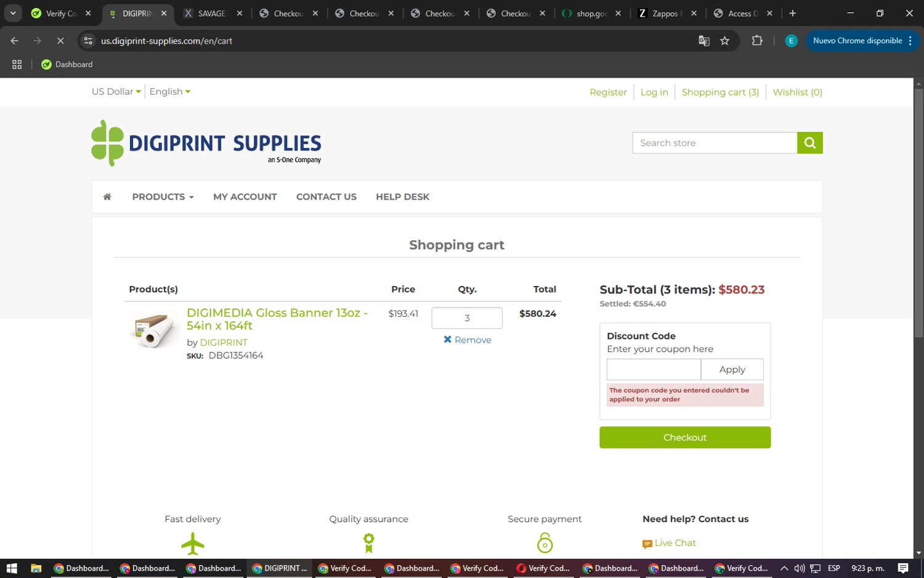Click the page vertical scrollbar
Image resolution: width=924 pixels, height=578 pixels.
(x=918, y=213)
